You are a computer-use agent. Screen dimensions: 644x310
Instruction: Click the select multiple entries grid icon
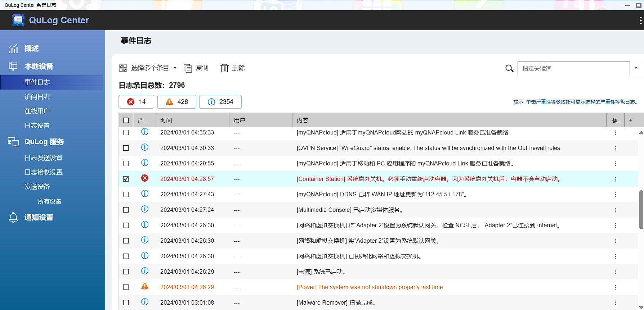pos(123,68)
